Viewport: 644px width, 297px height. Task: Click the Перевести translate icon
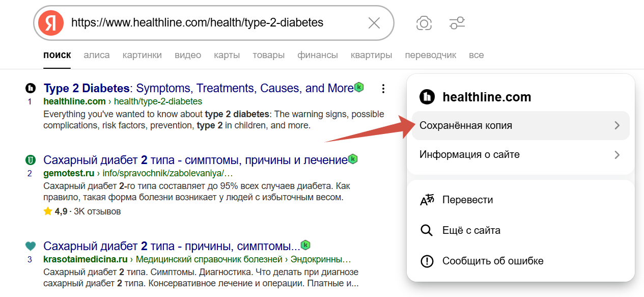click(x=427, y=200)
